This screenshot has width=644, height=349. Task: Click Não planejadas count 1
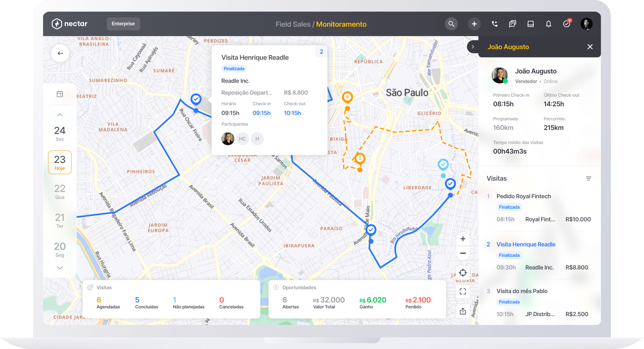pos(175,300)
